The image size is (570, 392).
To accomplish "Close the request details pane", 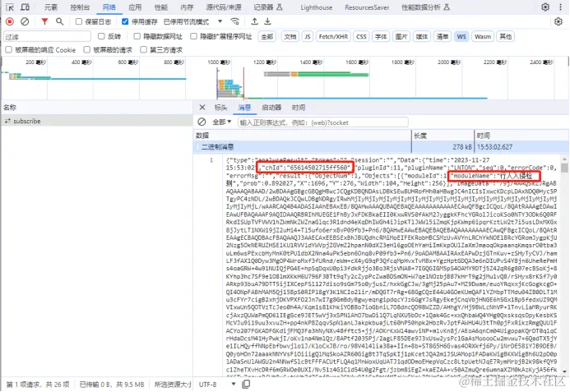I will click(x=202, y=107).
